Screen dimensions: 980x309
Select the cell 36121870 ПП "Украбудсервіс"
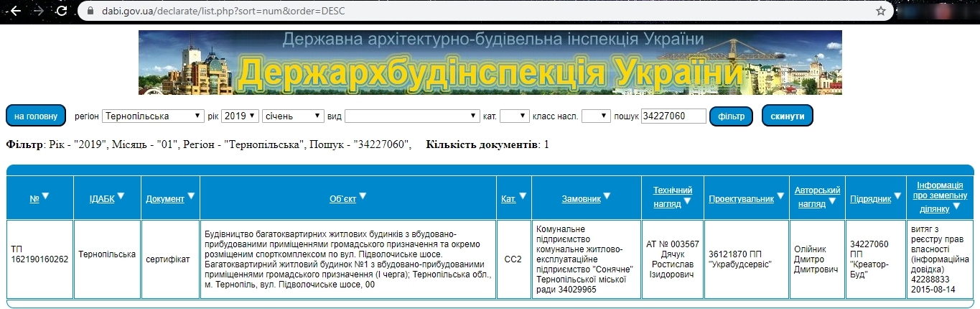tap(747, 259)
